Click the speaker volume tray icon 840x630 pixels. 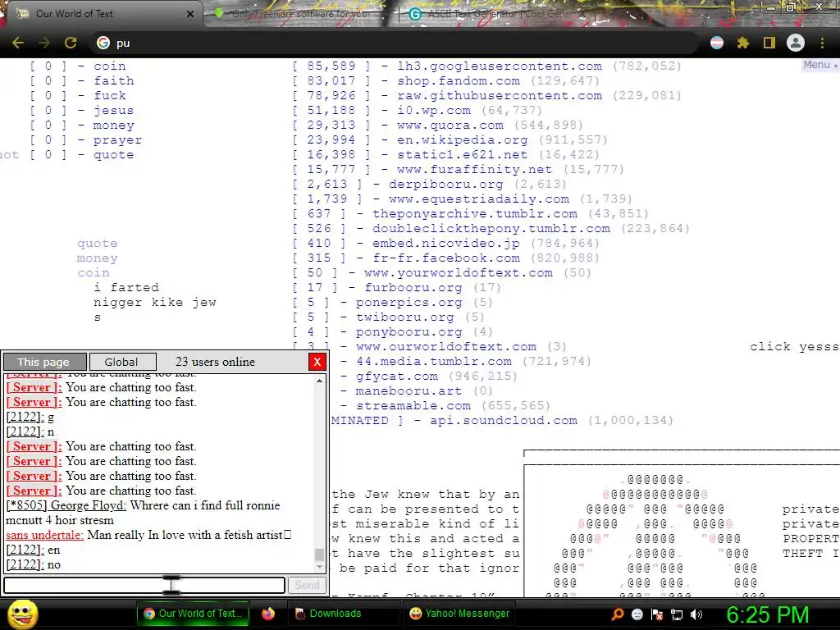(696, 614)
